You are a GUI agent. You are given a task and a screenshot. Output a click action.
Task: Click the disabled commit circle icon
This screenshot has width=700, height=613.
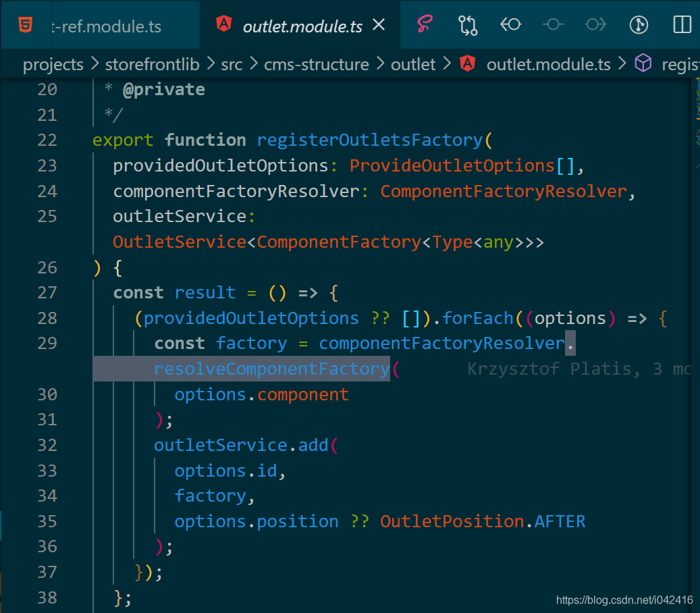point(553,24)
